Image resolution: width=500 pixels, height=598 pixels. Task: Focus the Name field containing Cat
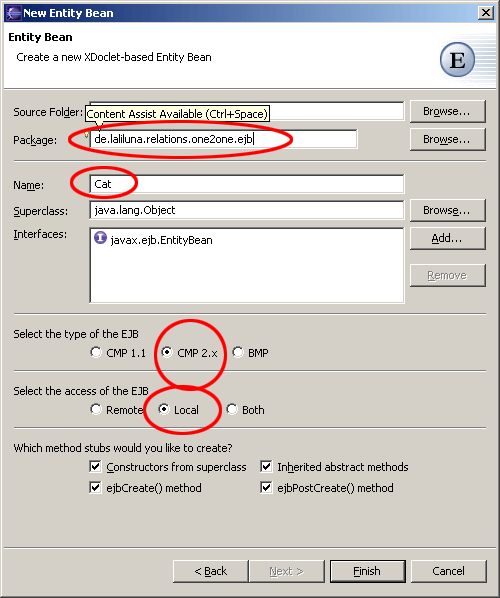tap(247, 184)
